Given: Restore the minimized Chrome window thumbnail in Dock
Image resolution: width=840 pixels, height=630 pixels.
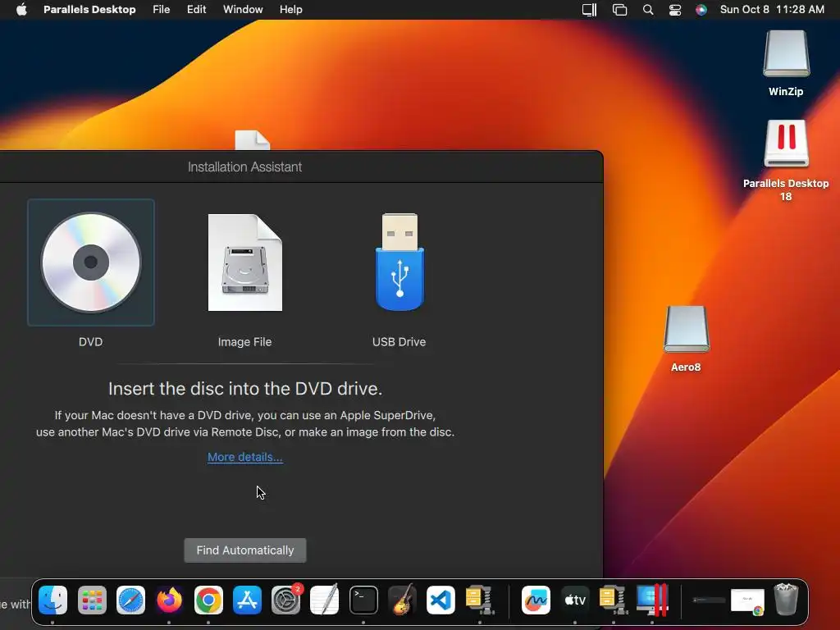Looking at the screenshot, I should coord(747,601).
